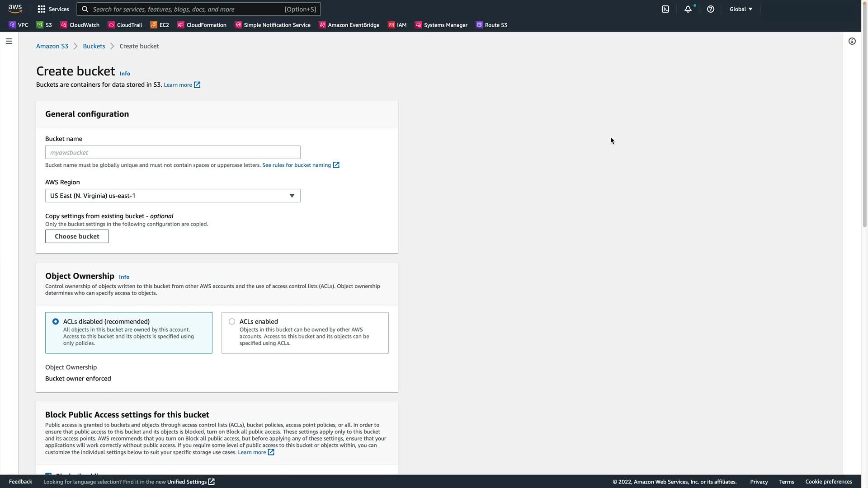This screenshot has width=868, height=488.
Task: Open the help question mark icon
Action: (711, 9)
